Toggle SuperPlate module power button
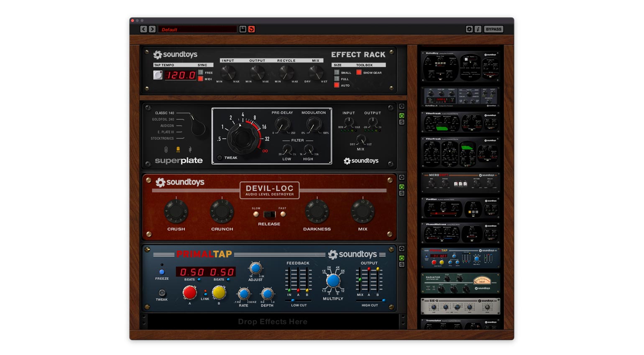644x355 pixels. pos(402,116)
